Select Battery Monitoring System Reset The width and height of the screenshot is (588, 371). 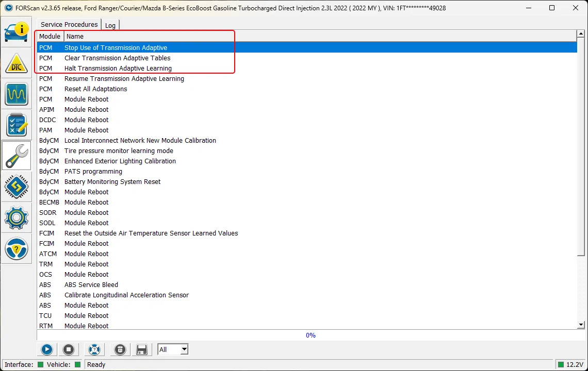click(x=307, y=182)
